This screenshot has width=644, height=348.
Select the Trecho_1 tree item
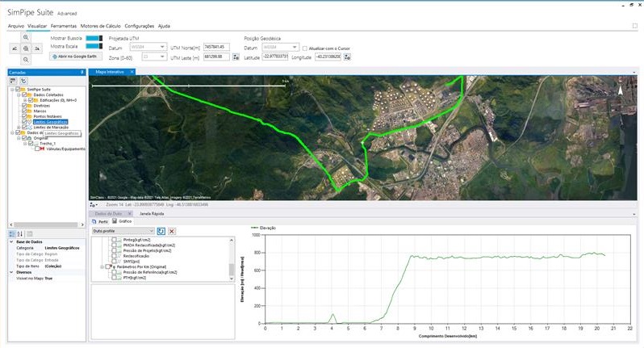[48, 144]
